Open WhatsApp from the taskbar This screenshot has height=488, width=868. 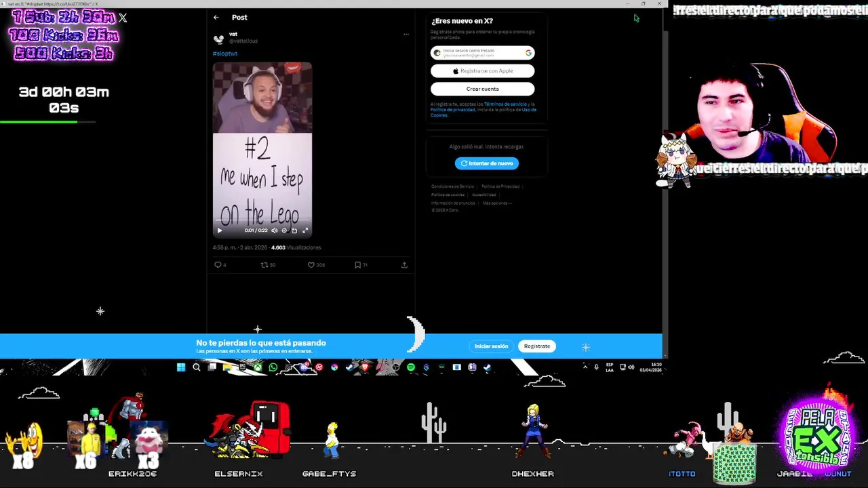point(273,367)
